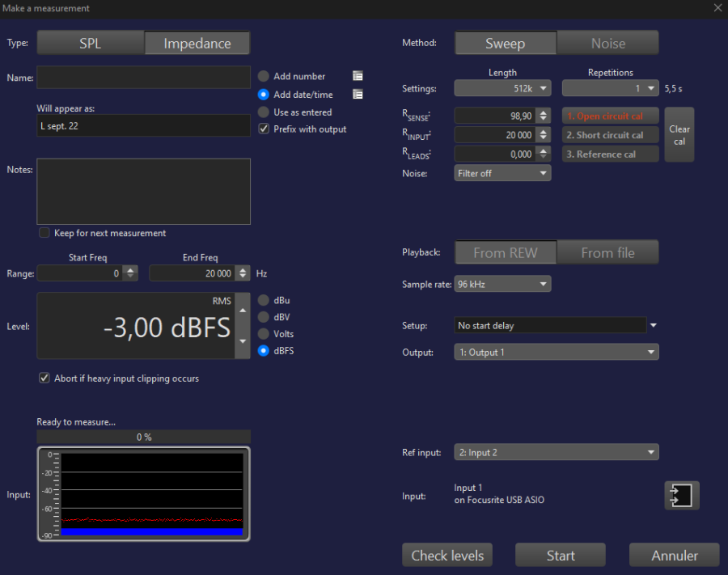This screenshot has width=728, height=575.
Task: Increase level with the up arrow
Action: point(243,310)
